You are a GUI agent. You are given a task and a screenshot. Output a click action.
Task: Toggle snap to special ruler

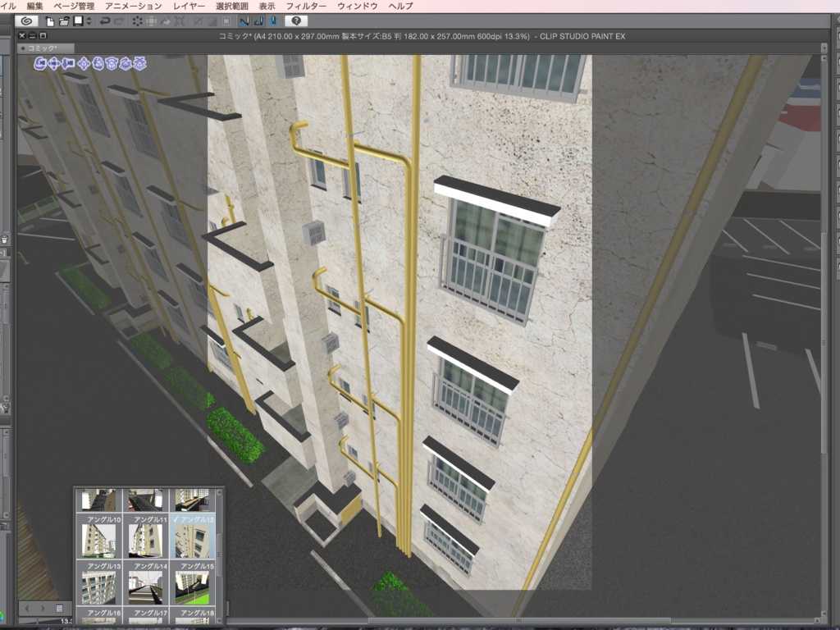coord(258,22)
